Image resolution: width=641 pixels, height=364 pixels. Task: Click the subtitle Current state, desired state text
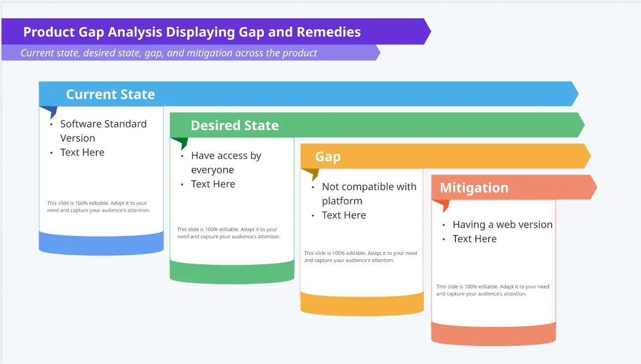(169, 53)
